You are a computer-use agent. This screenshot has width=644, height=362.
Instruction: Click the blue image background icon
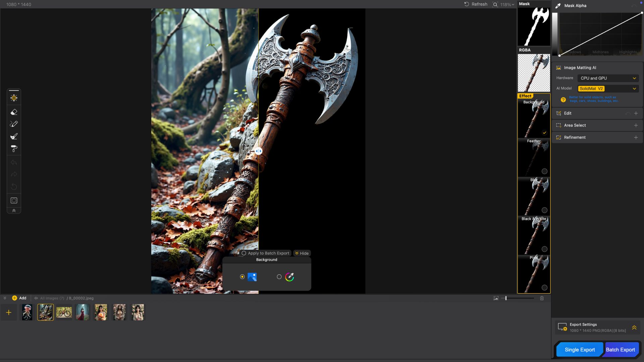coord(252,277)
